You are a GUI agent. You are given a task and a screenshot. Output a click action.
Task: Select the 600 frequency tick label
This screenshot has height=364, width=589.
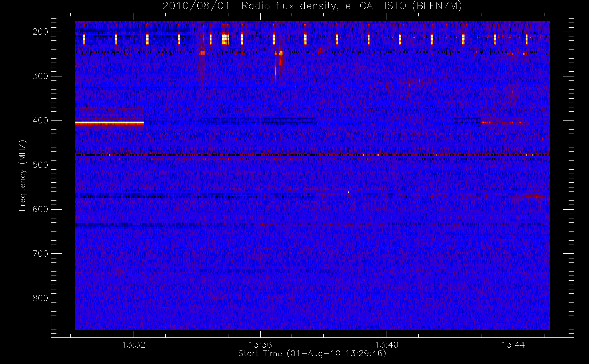(40, 209)
